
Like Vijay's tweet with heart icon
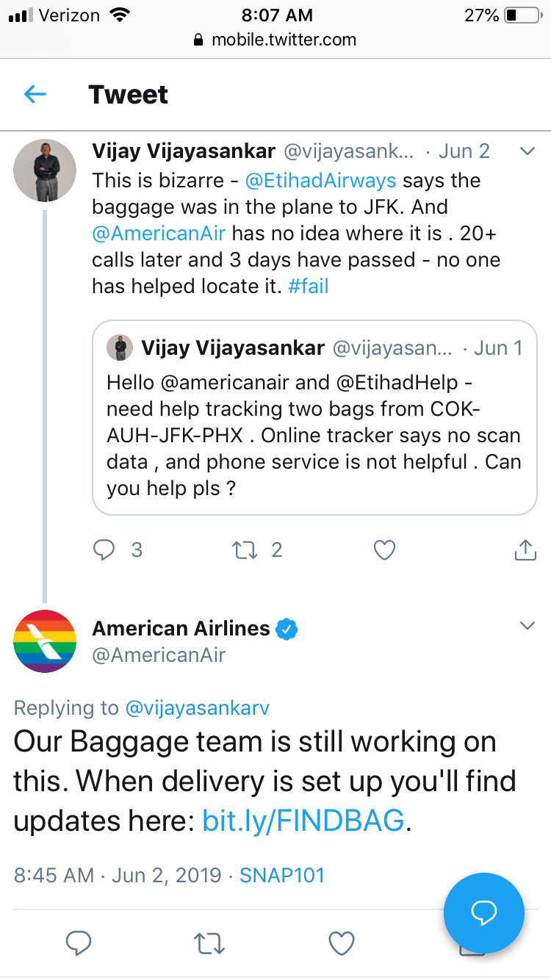coord(384,550)
